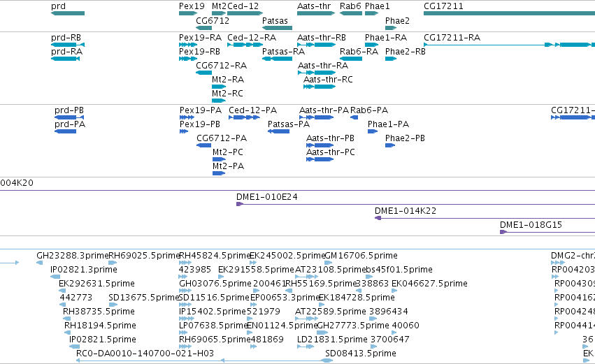Select EST EK292631.5prime
The height and width of the screenshot is (364, 595).
pyautogui.click(x=62, y=291)
